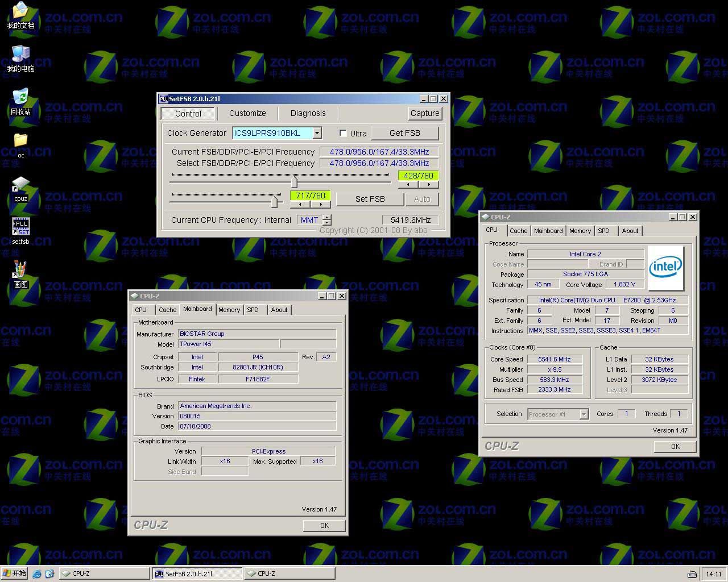The height and width of the screenshot is (582, 728).
Task: Open the Clock Generator dropdown
Action: tap(317, 133)
